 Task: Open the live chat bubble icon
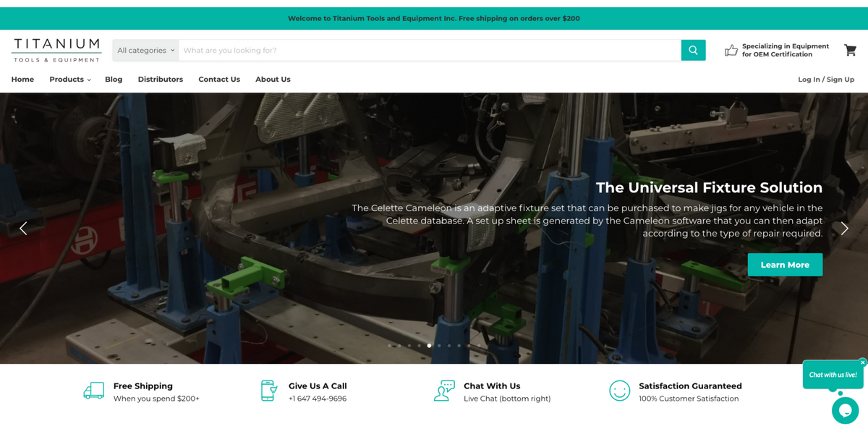click(x=845, y=410)
